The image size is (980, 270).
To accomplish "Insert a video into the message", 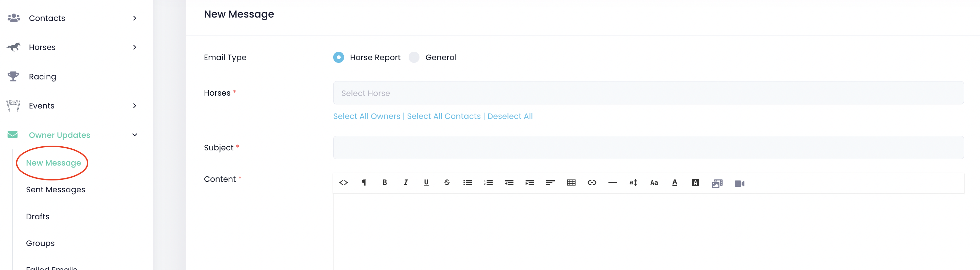I will click(739, 183).
